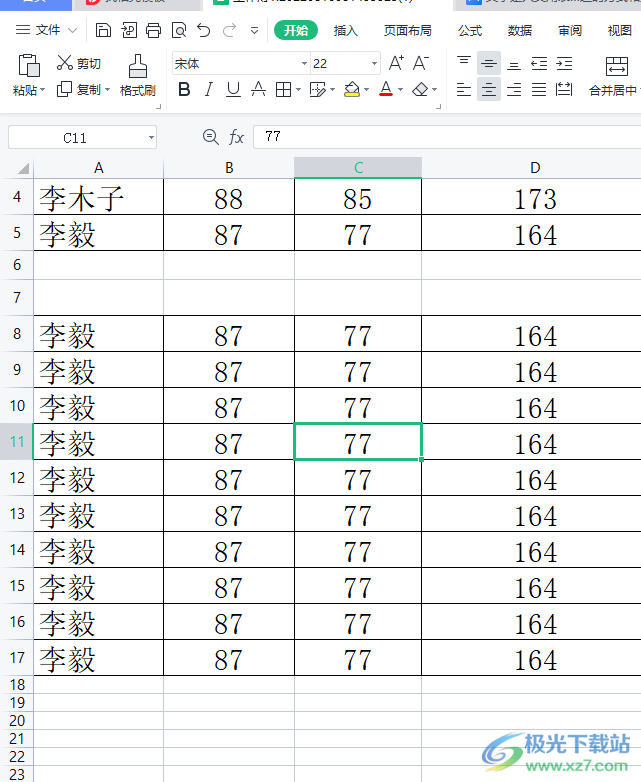Click the Merge and Center (合并居中) button
This screenshot has width=641, height=782.
pos(617,76)
